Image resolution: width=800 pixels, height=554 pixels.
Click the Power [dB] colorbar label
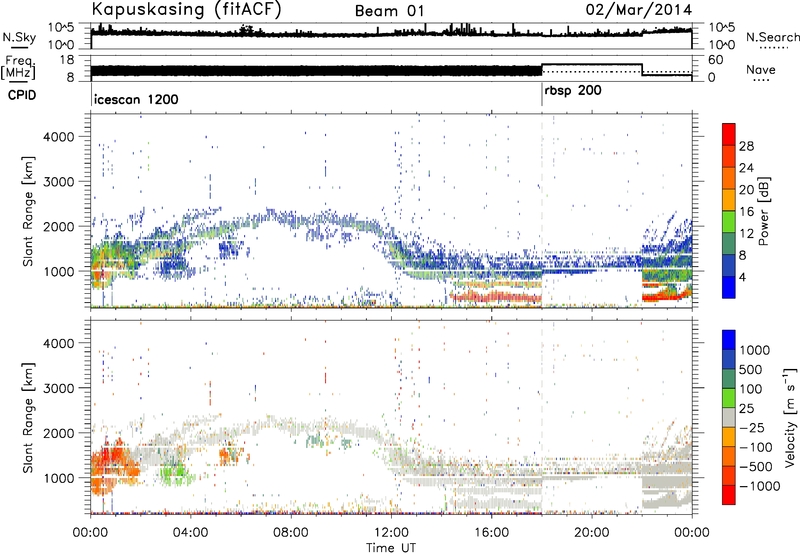click(763, 212)
